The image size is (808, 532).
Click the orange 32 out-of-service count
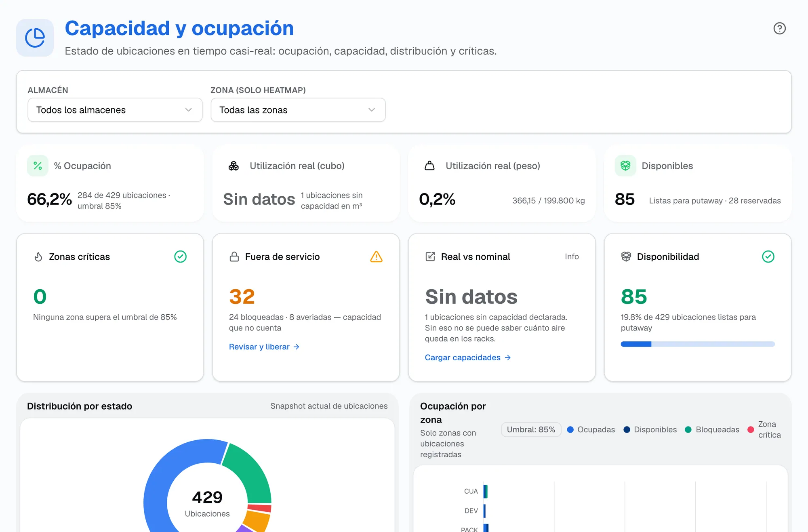click(x=242, y=297)
